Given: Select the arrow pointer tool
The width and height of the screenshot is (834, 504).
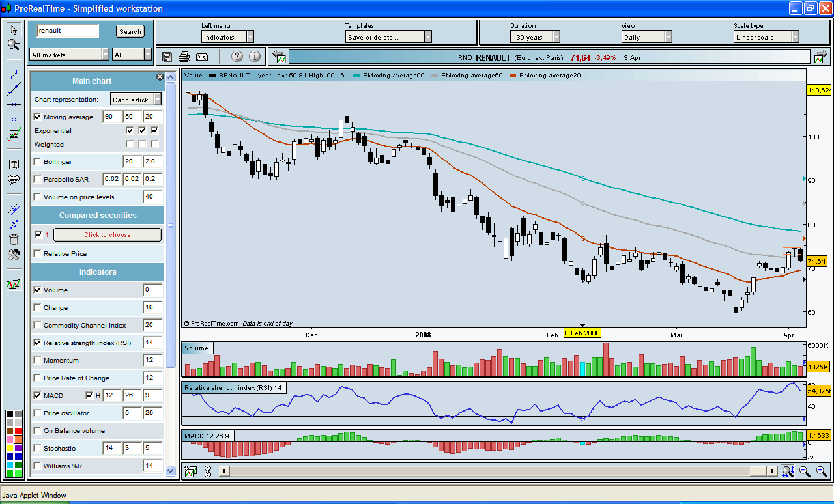Looking at the screenshot, I should pos(14,29).
